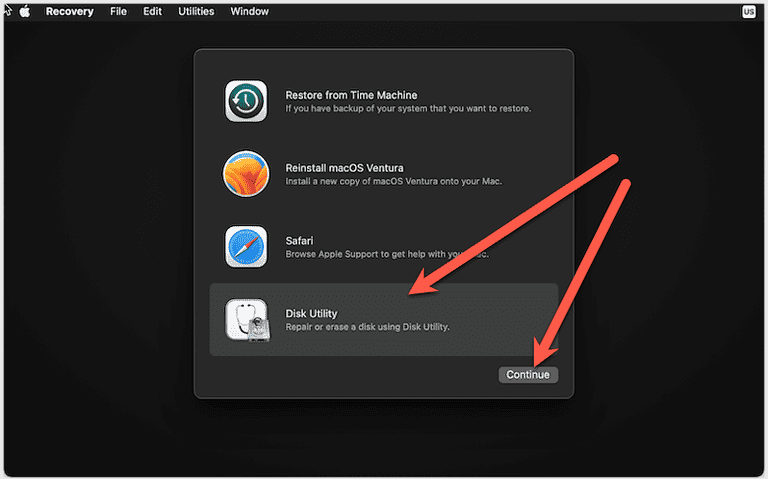Image resolution: width=768 pixels, height=479 pixels.
Task: Open the Window menu
Action: (x=249, y=12)
